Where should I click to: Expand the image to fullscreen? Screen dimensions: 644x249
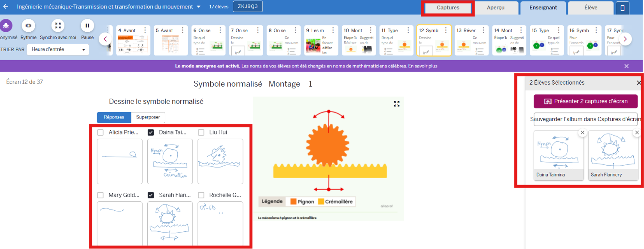coord(396,104)
